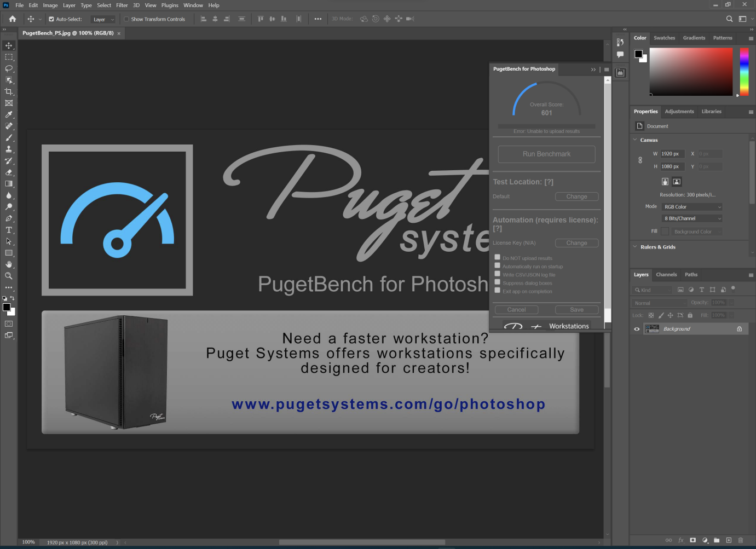Check Write CSV/JSON log file

[x=497, y=274]
